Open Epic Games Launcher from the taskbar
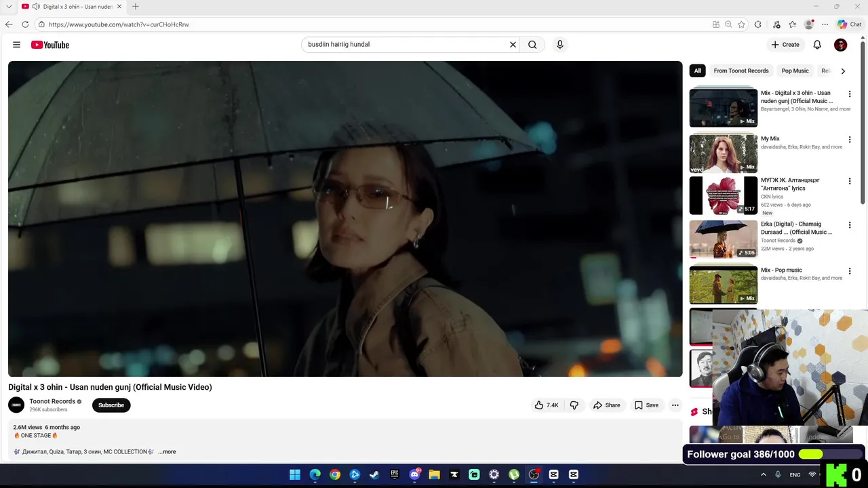The height and width of the screenshot is (488, 868). click(395, 474)
